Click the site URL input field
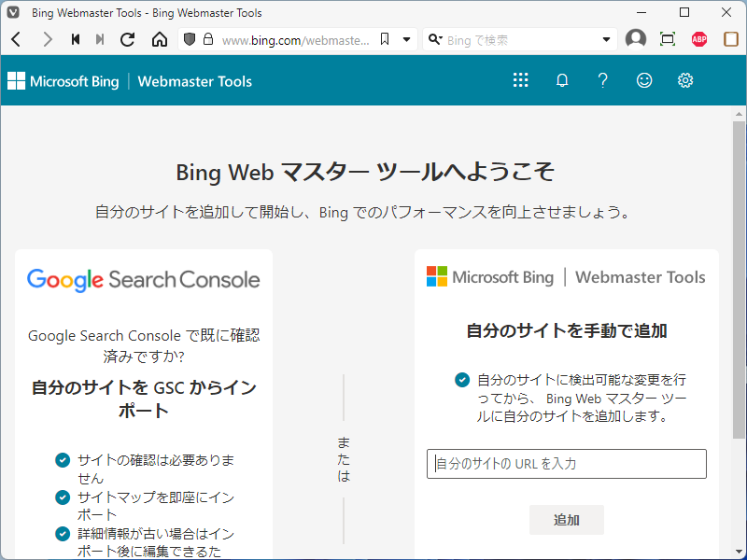747x560 pixels. click(x=567, y=464)
